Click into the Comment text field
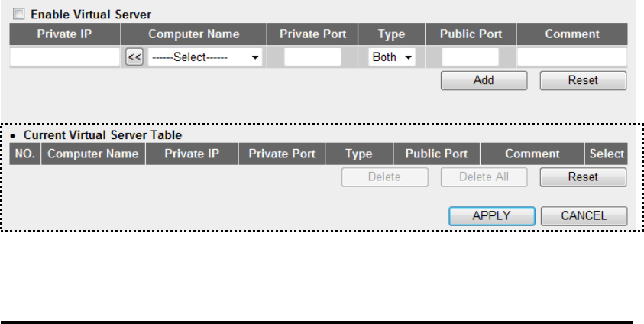 (571, 57)
